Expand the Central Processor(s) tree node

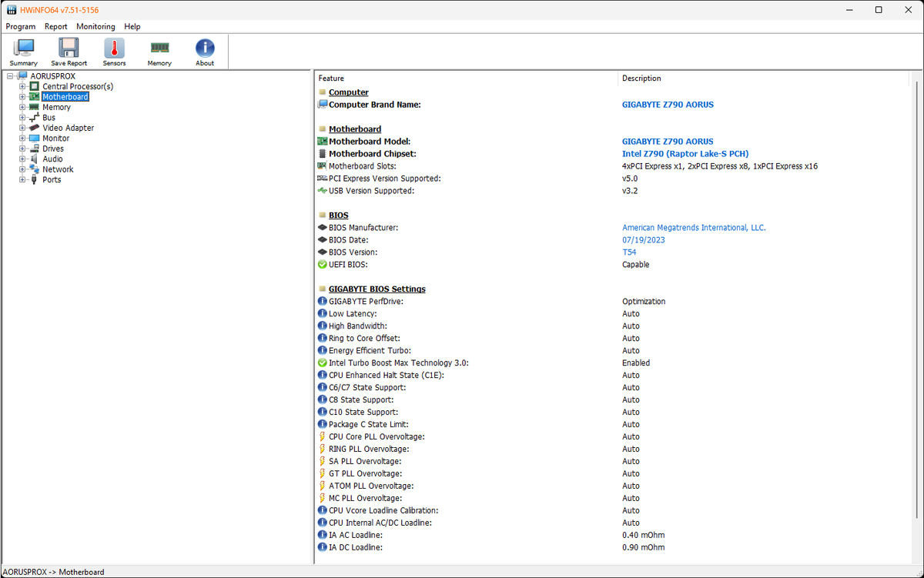(22, 86)
